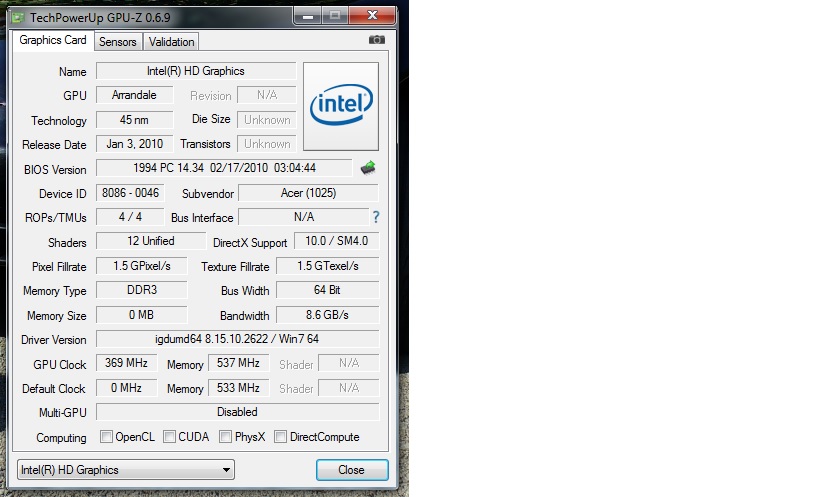
Task: Click the 533 MHz default memory value
Action: point(239,388)
